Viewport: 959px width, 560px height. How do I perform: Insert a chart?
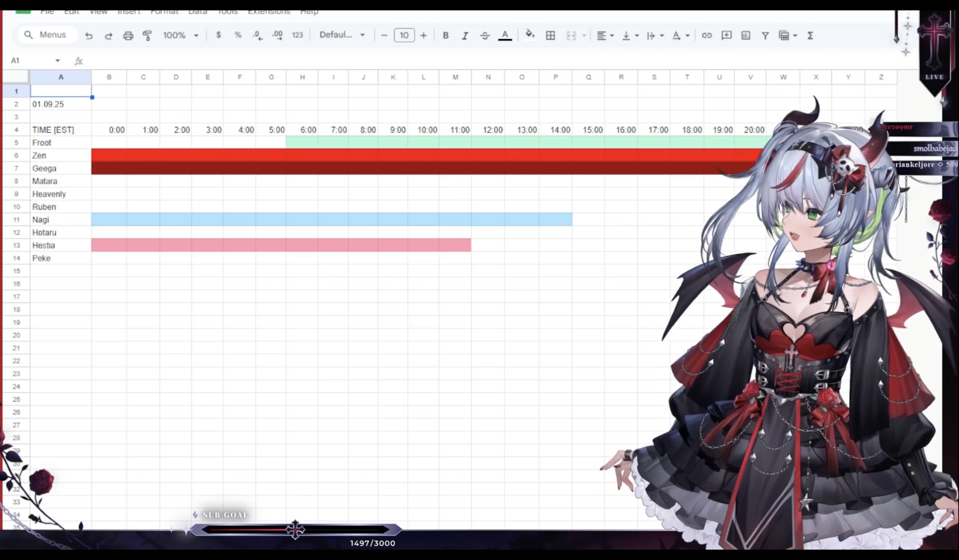click(746, 35)
